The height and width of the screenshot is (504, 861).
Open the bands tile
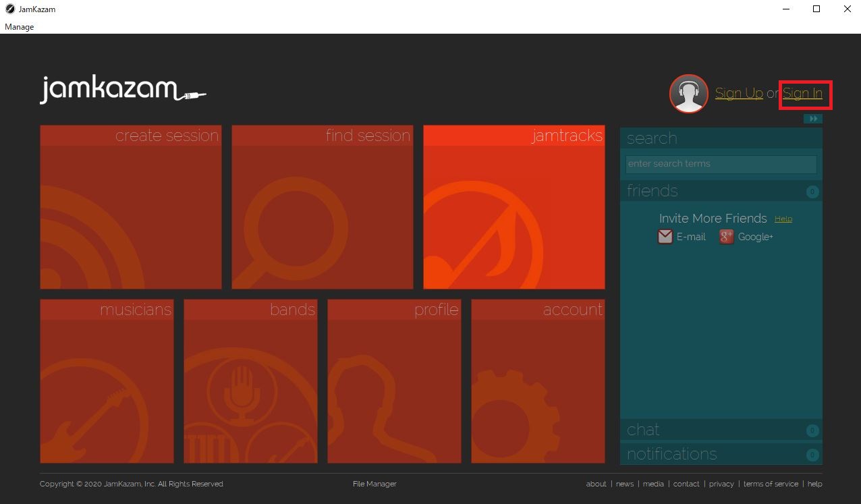pyautogui.click(x=250, y=381)
